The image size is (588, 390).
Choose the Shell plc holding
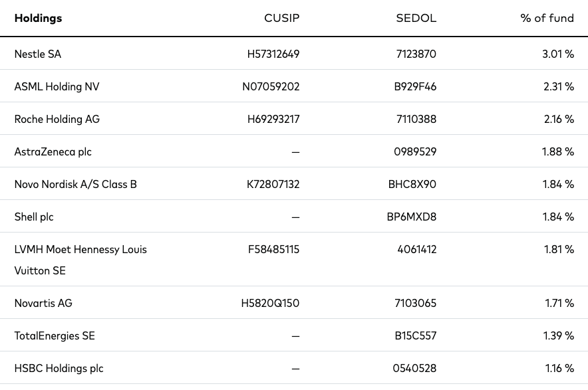pos(34,217)
